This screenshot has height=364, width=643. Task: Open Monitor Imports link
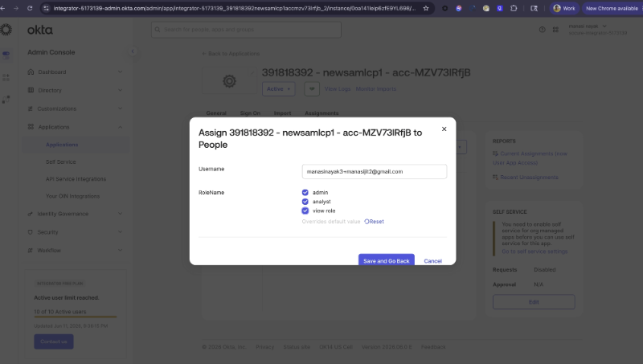[376, 89]
